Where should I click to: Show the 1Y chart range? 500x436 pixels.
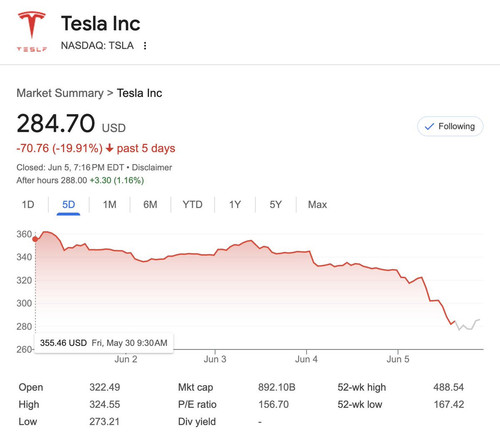tap(235, 204)
